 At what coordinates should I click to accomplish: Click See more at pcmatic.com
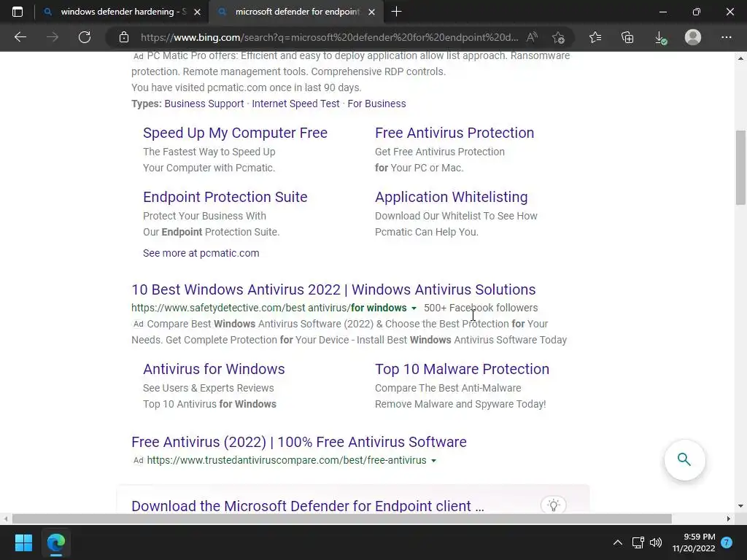(x=201, y=253)
